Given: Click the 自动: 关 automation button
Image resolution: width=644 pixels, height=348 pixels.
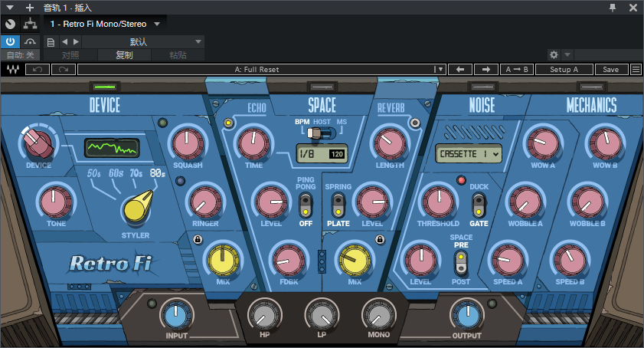Looking at the screenshot, I should 20,54.
